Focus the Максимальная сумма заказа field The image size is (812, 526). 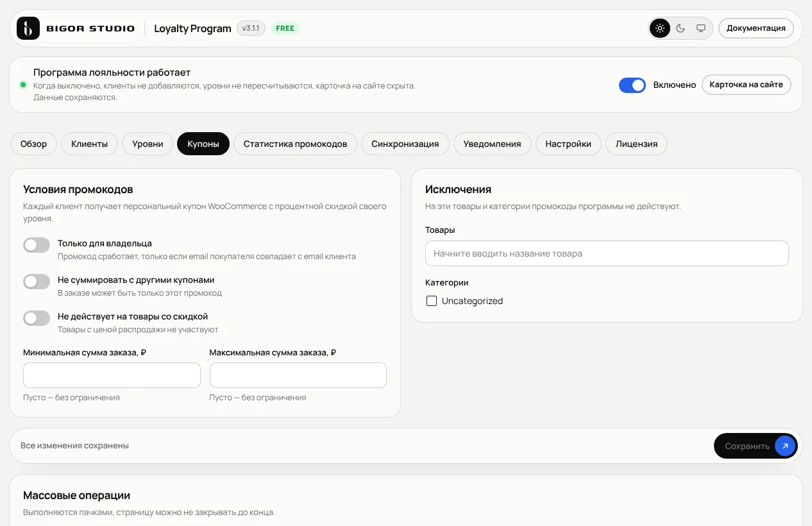tap(298, 375)
